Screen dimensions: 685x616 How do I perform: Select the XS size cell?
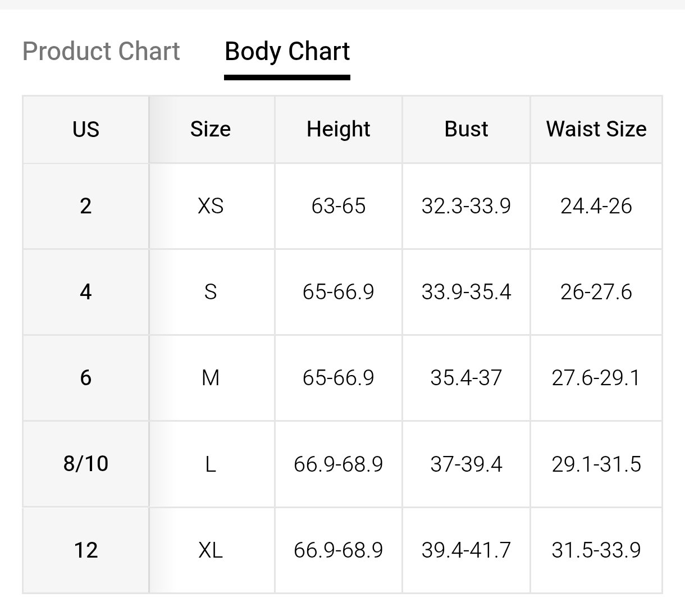pyautogui.click(x=211, y=206)
